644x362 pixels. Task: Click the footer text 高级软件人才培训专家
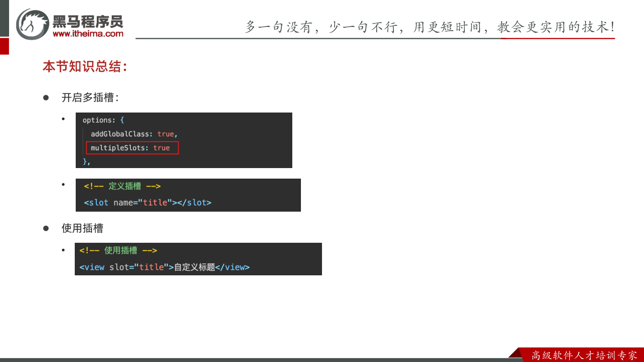tap(585, 355)
